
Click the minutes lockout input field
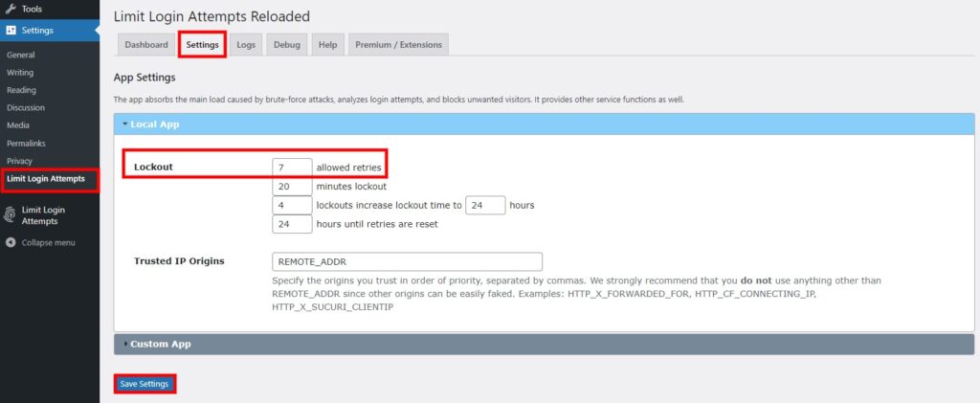pos(292,187)
